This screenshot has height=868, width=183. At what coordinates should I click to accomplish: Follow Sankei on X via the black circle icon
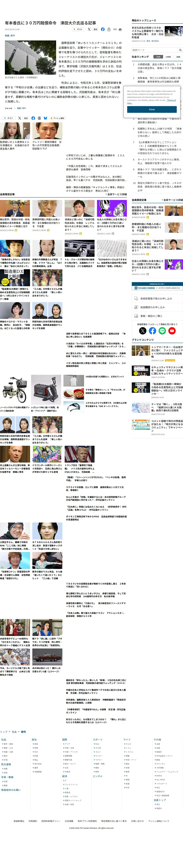(143, 331)
